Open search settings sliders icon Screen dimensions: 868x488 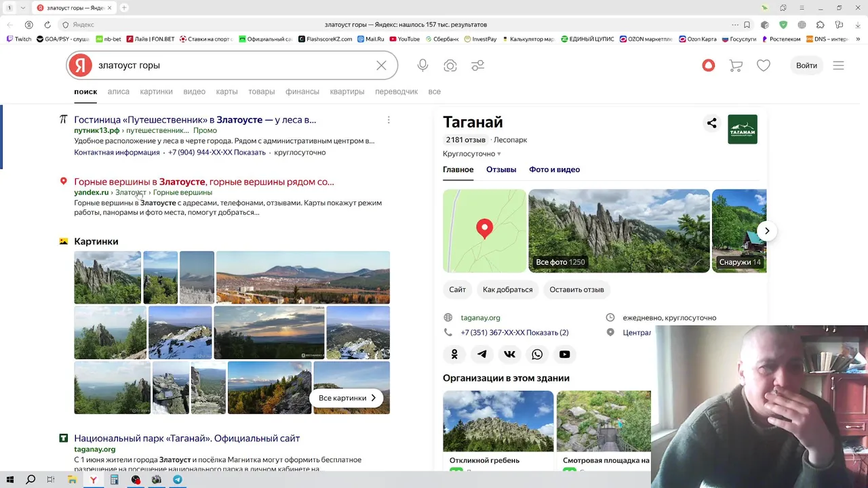tap(478, 65)
